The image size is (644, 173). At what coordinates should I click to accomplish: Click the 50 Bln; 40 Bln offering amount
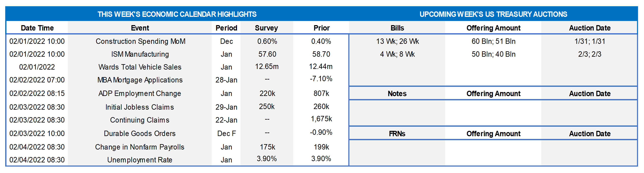[493, 54]
